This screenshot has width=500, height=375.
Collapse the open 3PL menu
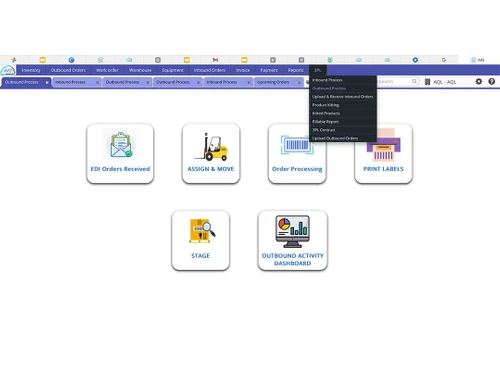tap(318, 70)
